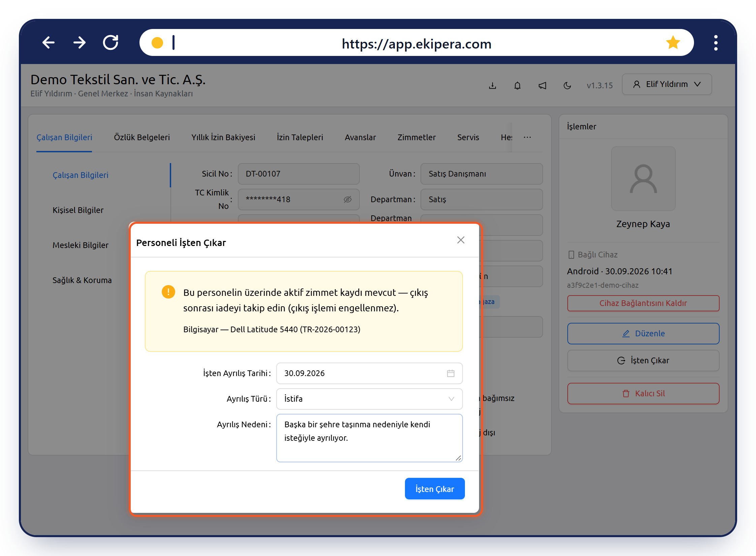Click the browser forward arrow
The image size is (756, 556).
[x=80, y=43]
